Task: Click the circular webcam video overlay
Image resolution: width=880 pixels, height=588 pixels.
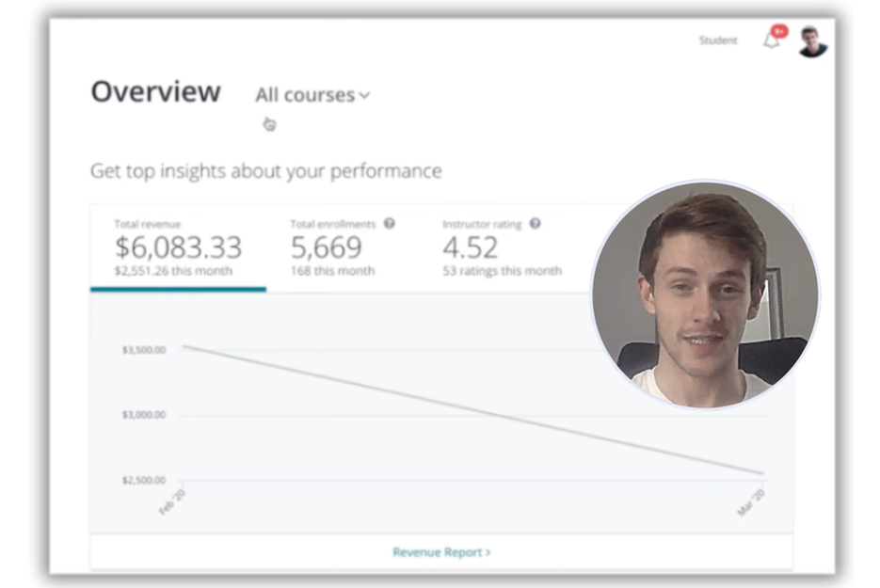Action: point(706,294)
